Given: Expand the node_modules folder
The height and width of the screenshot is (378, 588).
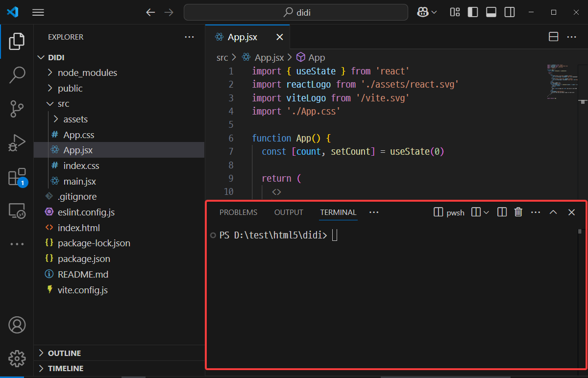Looking at the screenshot, I should click(x=87, y=72).
